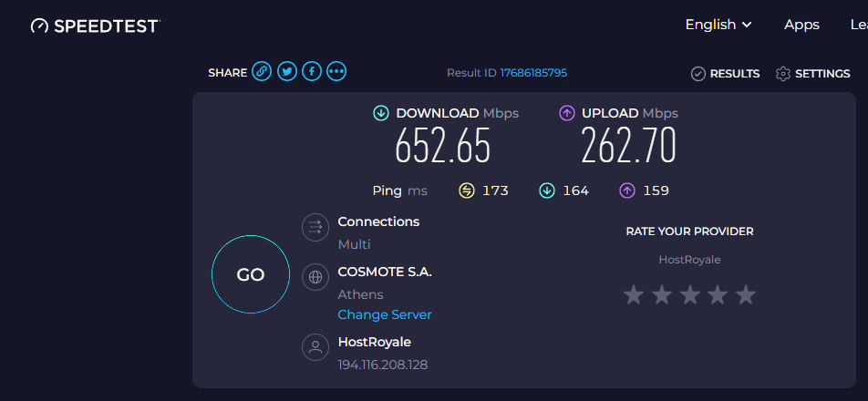Viewport: 868px width, 401px height.
Task: Open the Apps menu
Action: click(x=801, y=25)
